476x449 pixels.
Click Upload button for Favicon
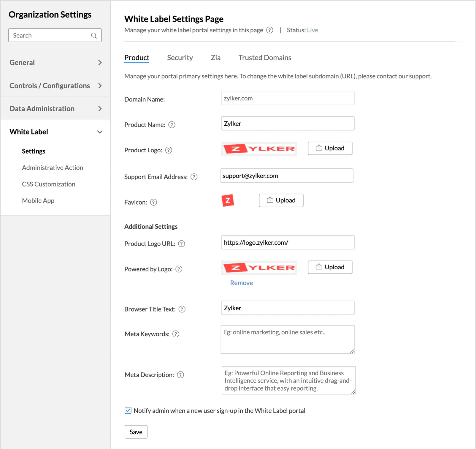coord(281,200)
